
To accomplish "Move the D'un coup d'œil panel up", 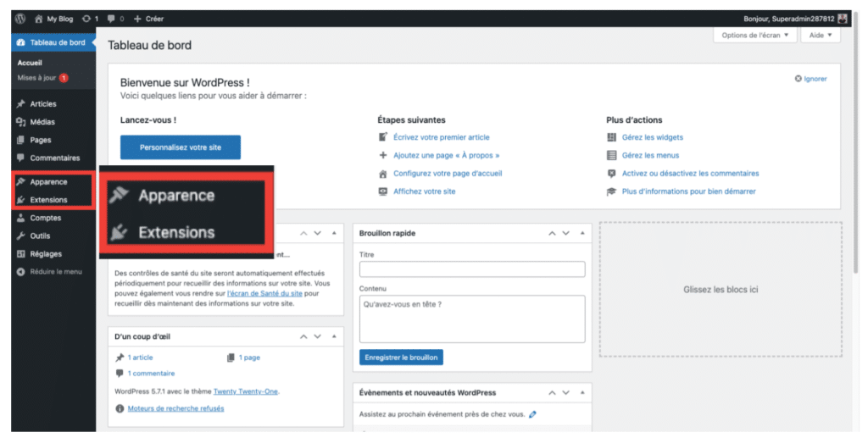I will (303, 337).
